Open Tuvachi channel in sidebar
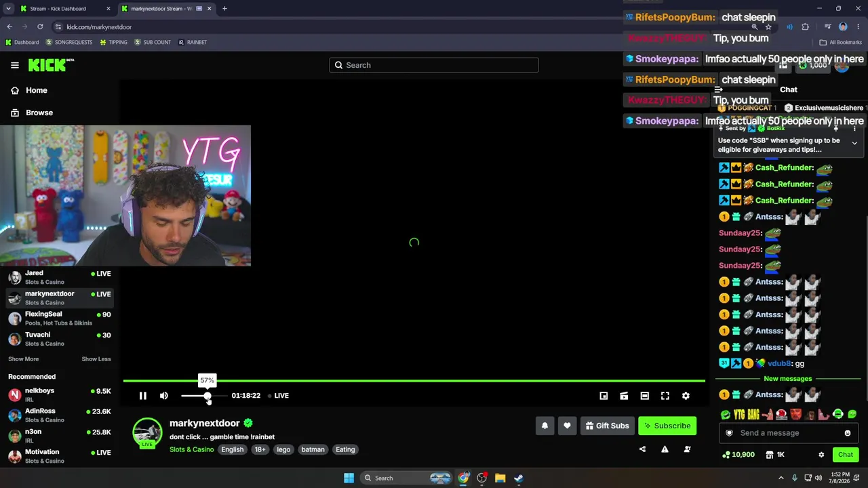 coord(60,339)
